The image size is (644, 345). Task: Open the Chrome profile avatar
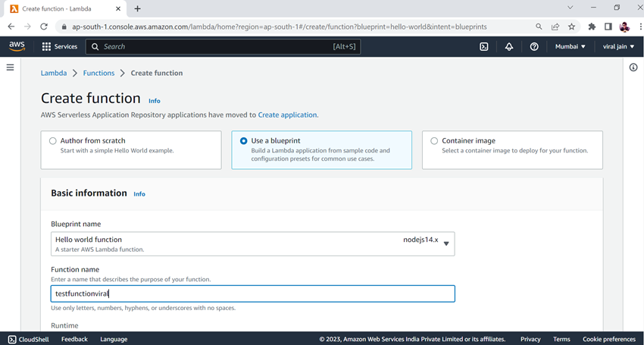[x=624, y=27]
